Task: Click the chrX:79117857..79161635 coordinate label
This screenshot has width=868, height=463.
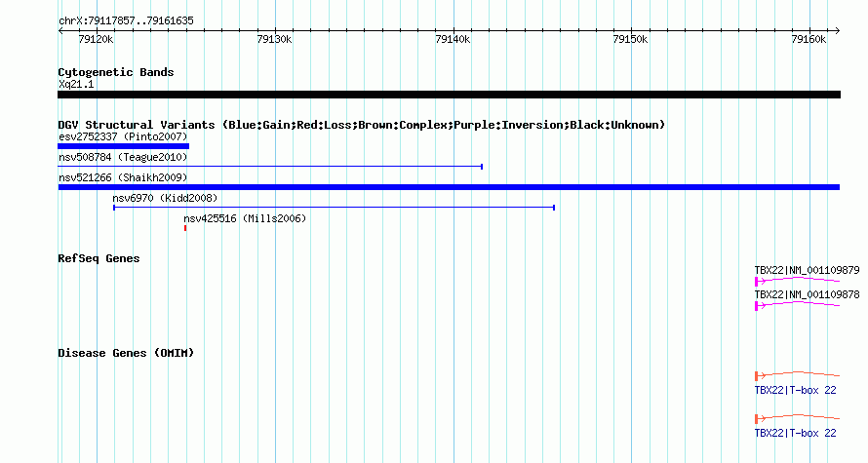Action: pyautogui.click(x=126, y=20)
